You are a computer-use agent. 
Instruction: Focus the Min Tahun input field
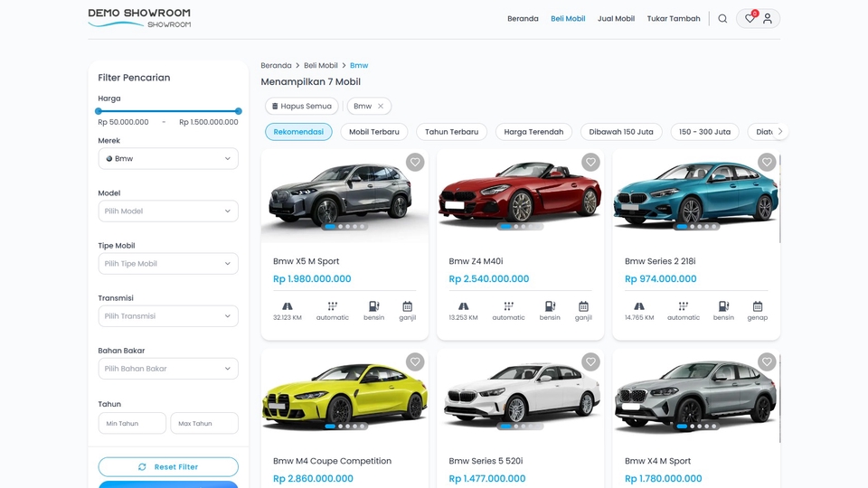(132, 423)
